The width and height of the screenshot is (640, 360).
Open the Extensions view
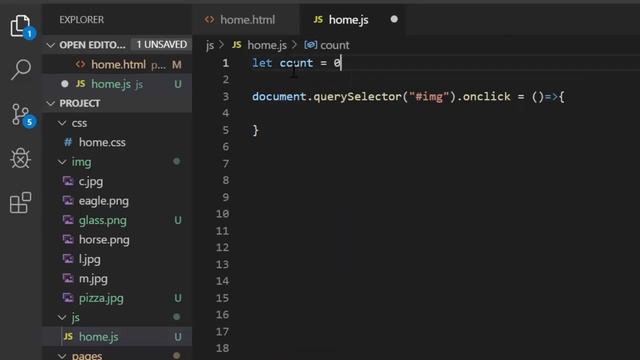coord(20,202)
